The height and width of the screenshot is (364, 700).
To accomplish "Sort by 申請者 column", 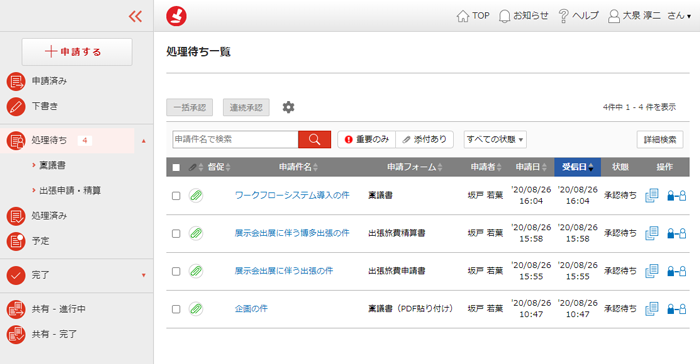I will (486, 167).
